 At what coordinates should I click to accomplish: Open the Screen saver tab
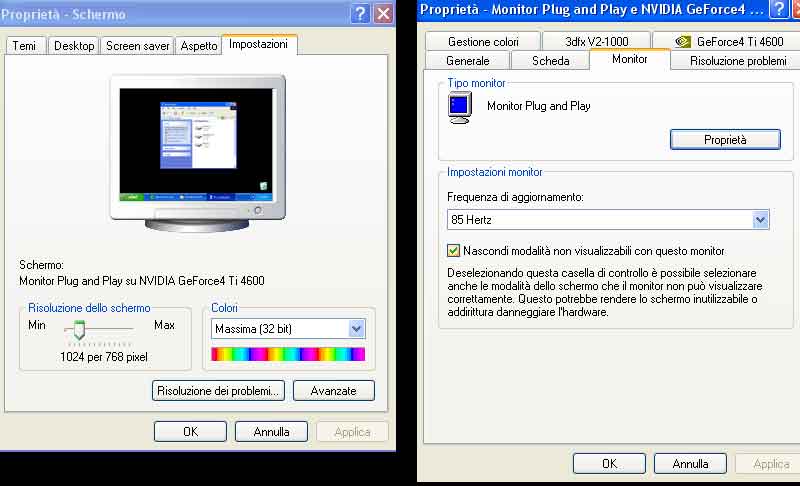138,46
